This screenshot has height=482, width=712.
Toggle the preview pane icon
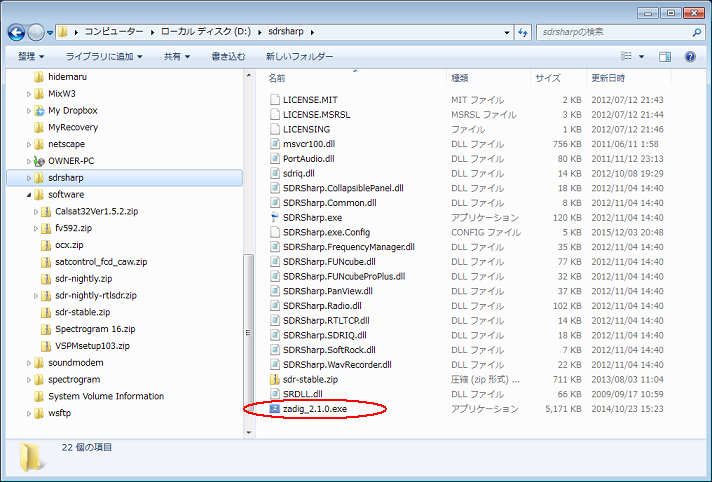[665, 56]
